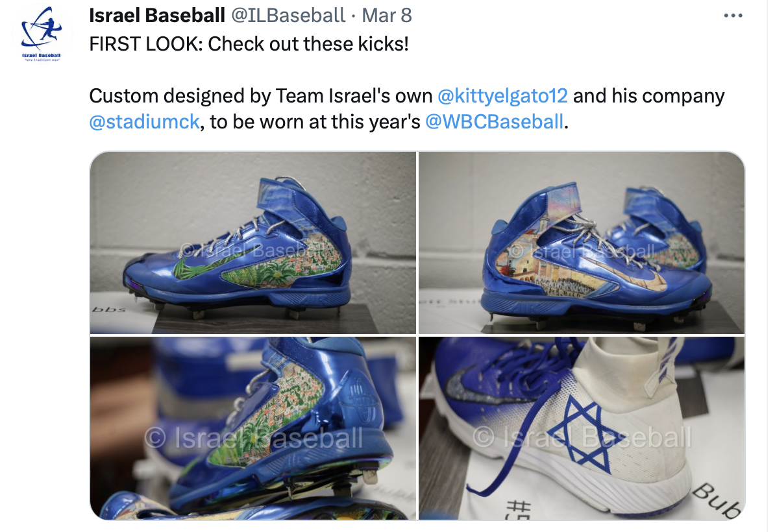The width and height of the screenshot is (775, 532).
Task: Open the tweet via Mar 8 timestamp
Action: click(386, 16)
